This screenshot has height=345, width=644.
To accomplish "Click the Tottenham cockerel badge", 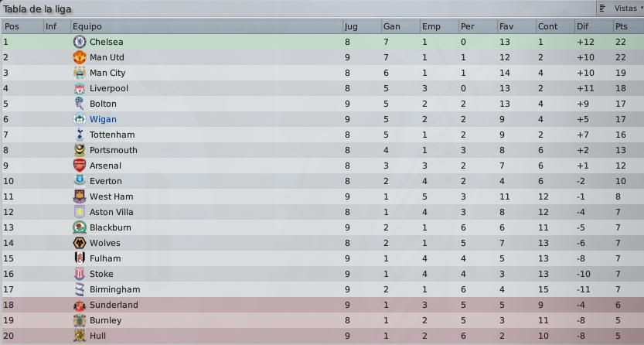I will (x=80, y=135).
